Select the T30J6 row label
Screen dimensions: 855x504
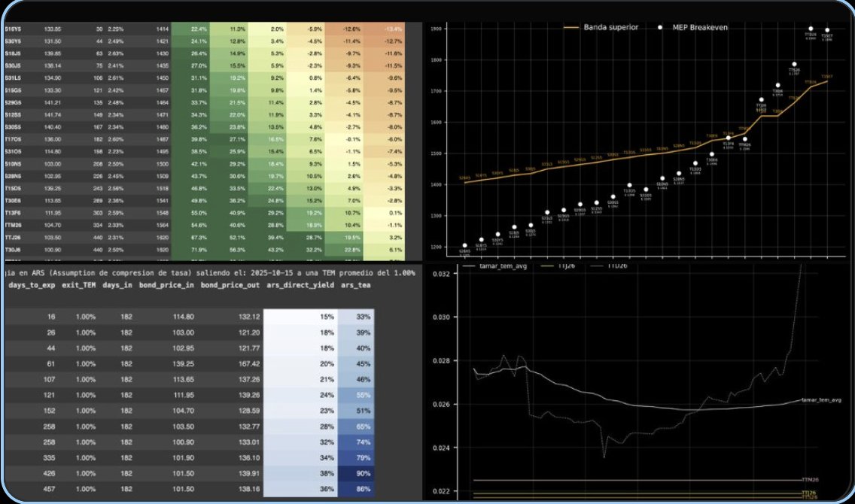point(13,250)
